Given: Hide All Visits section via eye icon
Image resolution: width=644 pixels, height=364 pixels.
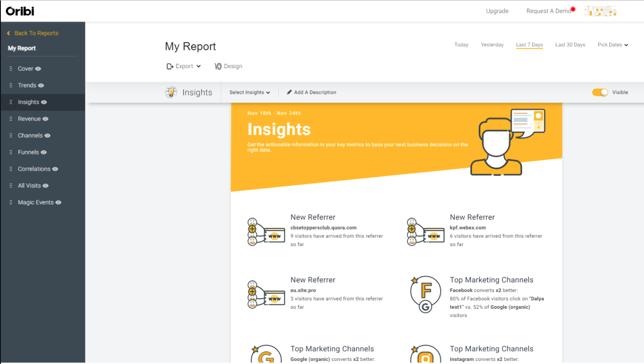Looking at the screenshot, I should (46, 186).
